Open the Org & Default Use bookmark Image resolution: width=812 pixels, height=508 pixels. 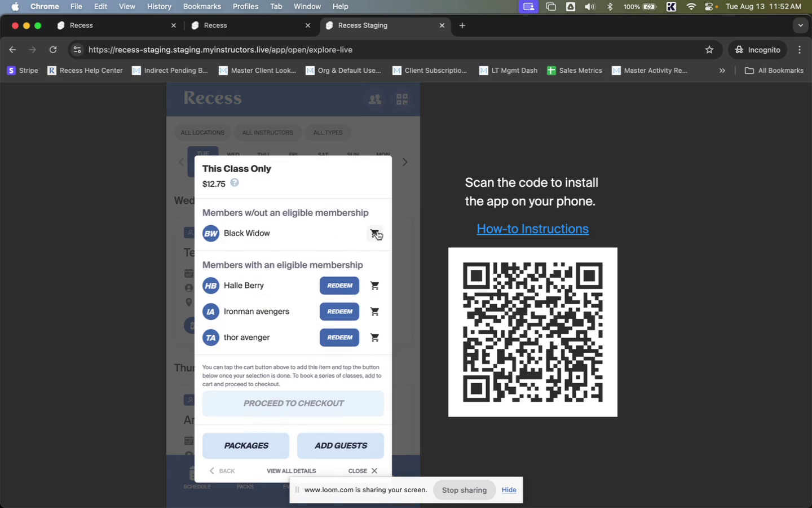[343, 71]
